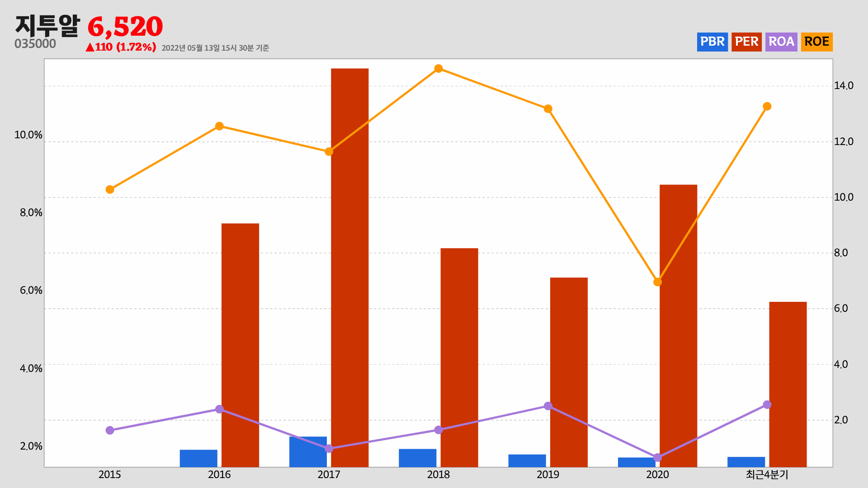Click the blue PBR bar for 2020
Image resolution: width=868 pixels, height=488 pixels.
click(637, 462)
